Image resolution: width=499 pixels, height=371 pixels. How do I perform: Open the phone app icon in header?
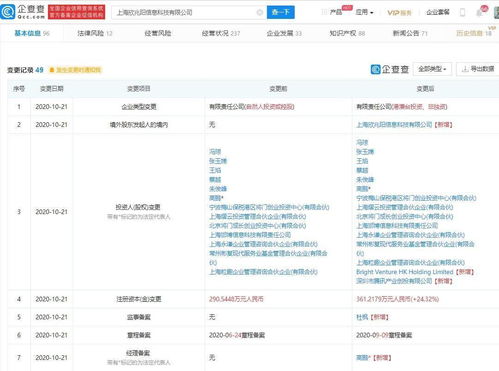[462, 12]
